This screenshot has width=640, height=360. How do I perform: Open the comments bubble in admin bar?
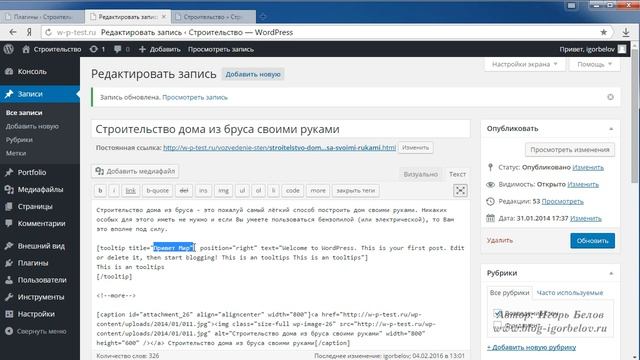[118, 49]
